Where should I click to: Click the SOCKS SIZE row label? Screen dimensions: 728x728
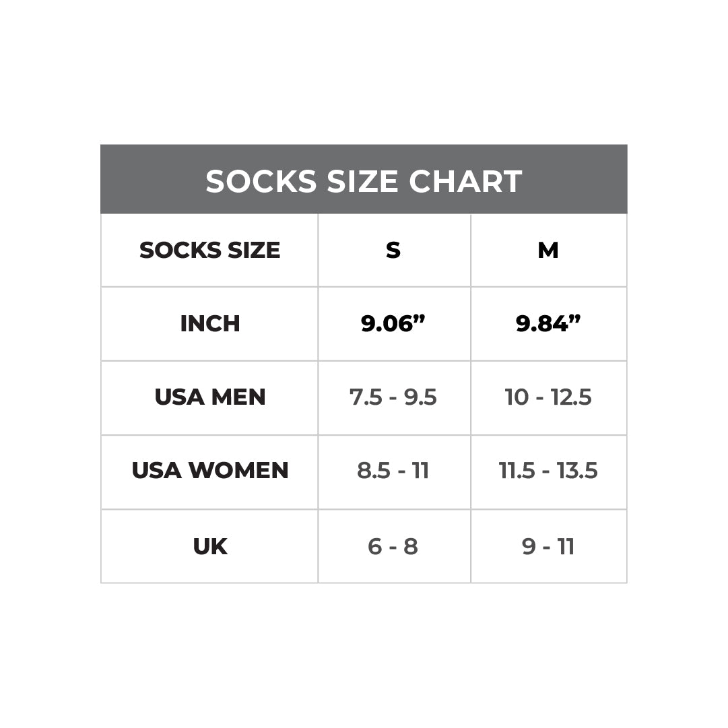(209, 251)
